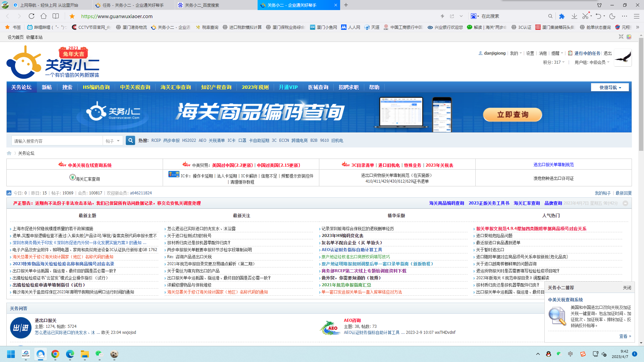Image resolution: width=644 pixels, height=362 pixels.
Task: Open the browser downloads icon
Action: pyautogui.click(x=574, y=16)
